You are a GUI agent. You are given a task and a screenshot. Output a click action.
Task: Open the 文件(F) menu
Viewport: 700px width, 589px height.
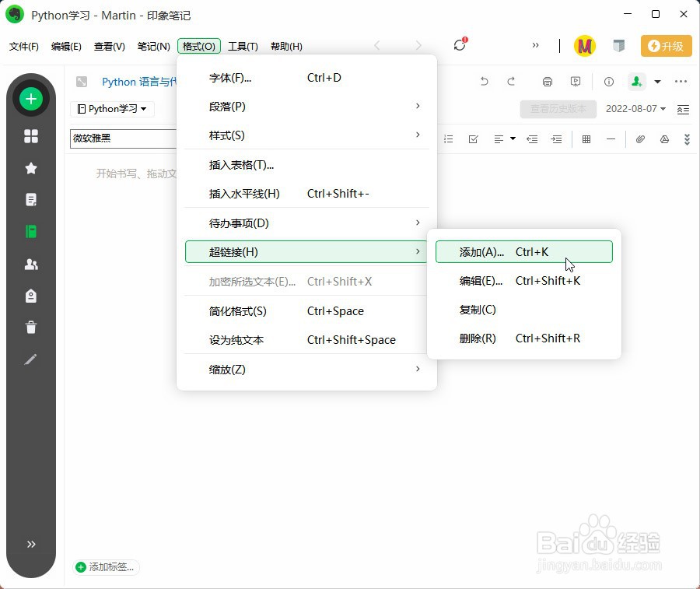[23, 47]
